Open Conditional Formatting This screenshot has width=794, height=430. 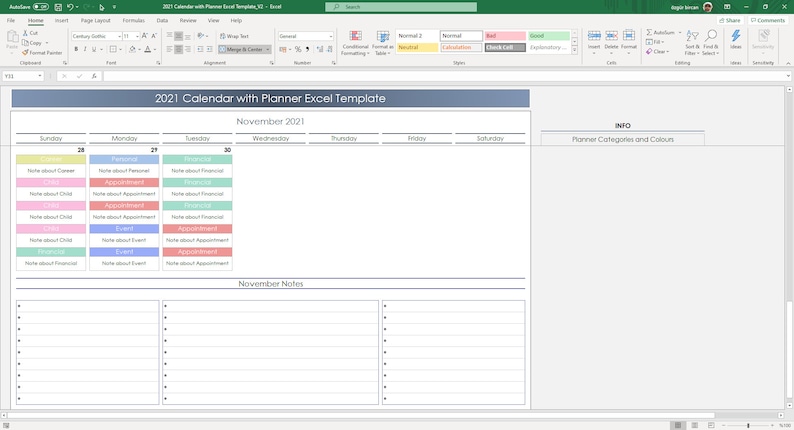(355, 43)
